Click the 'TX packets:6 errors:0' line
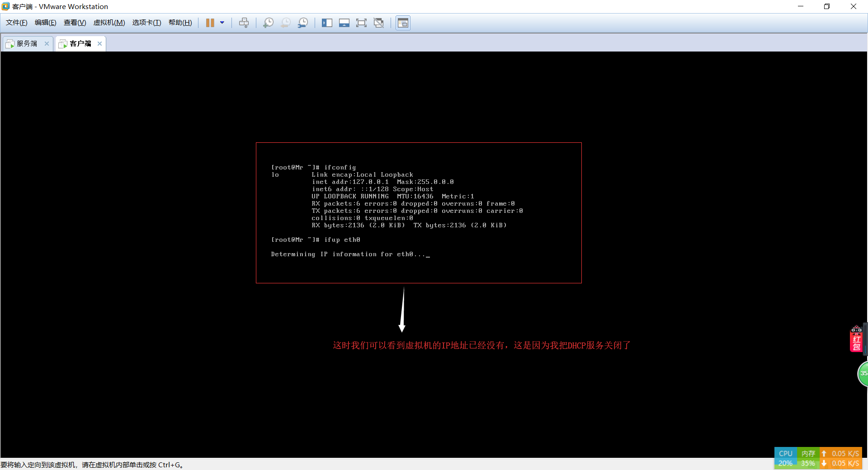This screenshot has height=470, width=868. (417, 211)
